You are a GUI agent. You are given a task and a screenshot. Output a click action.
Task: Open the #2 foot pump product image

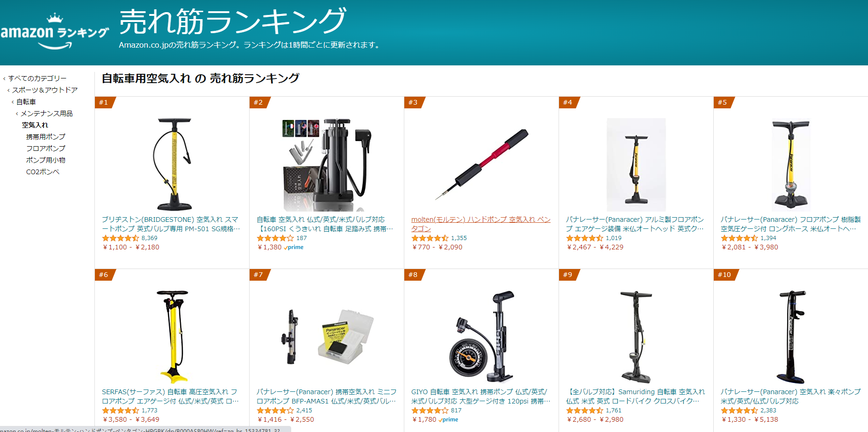pos(326,164)
